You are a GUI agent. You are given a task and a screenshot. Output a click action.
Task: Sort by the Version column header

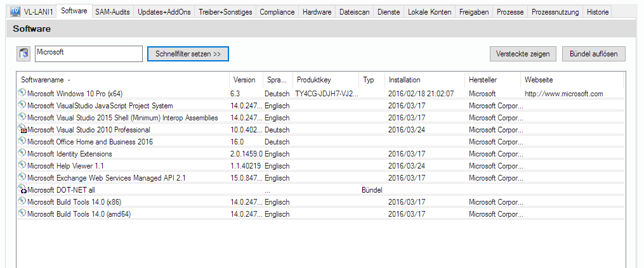pos(246,80)
